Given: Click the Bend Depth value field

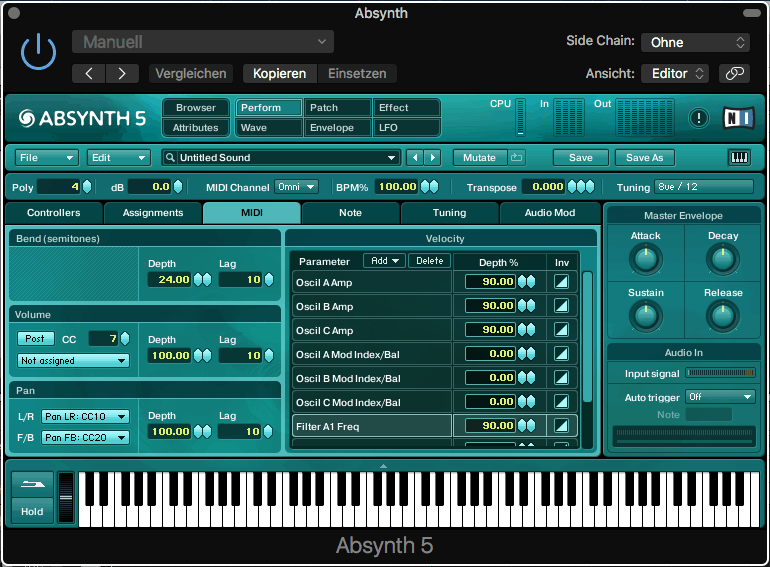Looking at the screenshot, I should (x=168, y=280).
